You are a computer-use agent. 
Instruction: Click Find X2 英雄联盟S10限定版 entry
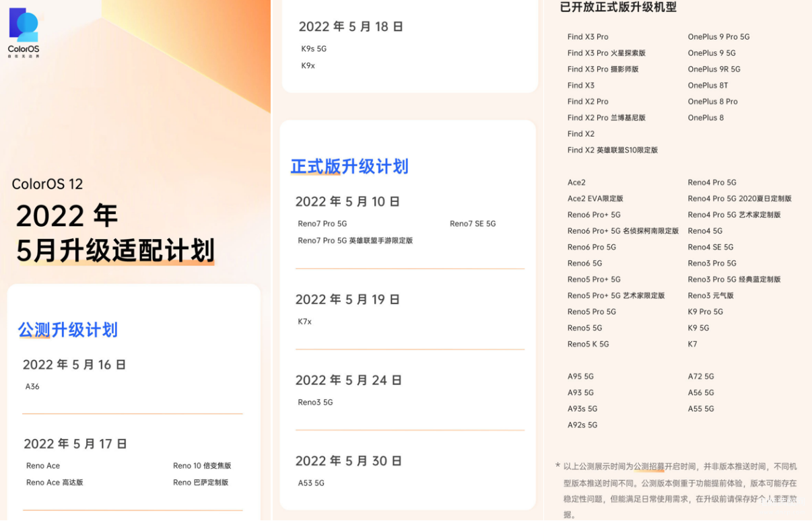(613, 150)
